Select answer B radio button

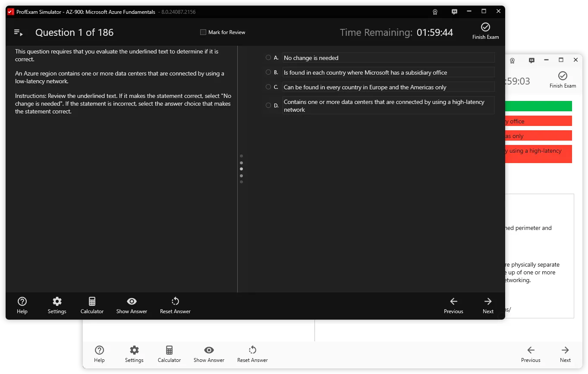click(x=268, y=72)
